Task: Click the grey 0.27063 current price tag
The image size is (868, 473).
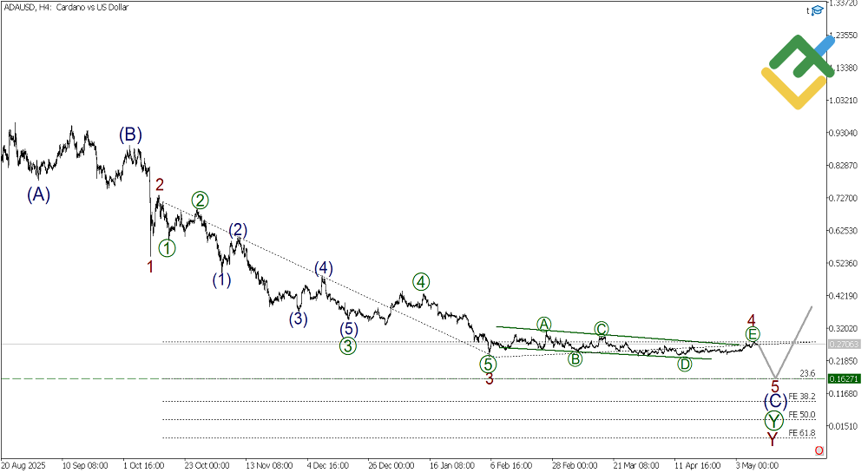Action: [845, 344]
